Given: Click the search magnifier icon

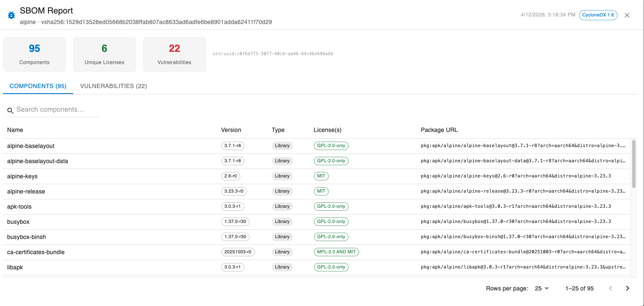Looking at the screenshot, I should pyautogui.click(x=11, y=110).
